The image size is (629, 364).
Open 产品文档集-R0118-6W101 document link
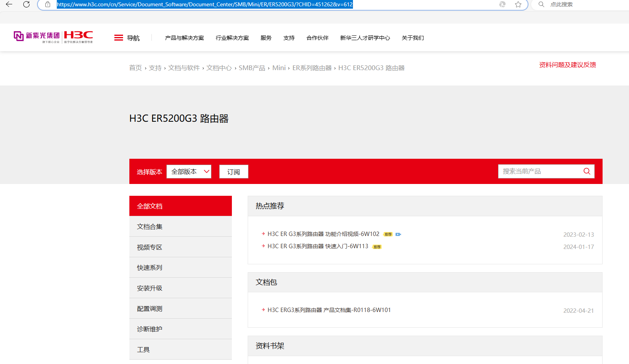click(x=329, y=310)
